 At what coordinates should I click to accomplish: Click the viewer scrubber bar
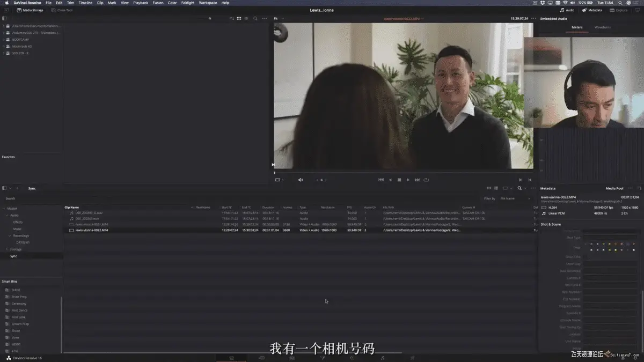[x=403, y=172]
